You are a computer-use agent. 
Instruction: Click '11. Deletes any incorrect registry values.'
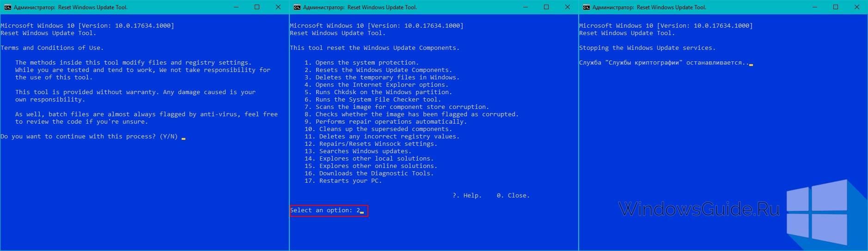point(382,137)
